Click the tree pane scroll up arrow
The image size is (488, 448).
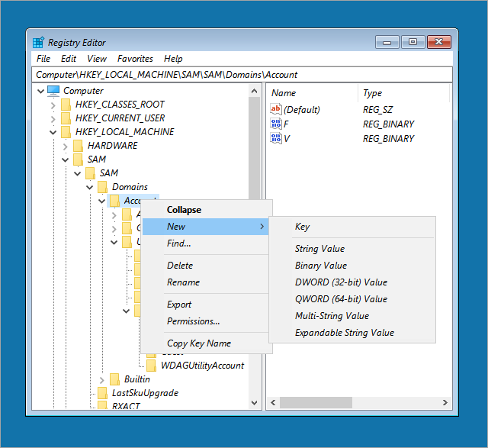(x=254, y=91)
